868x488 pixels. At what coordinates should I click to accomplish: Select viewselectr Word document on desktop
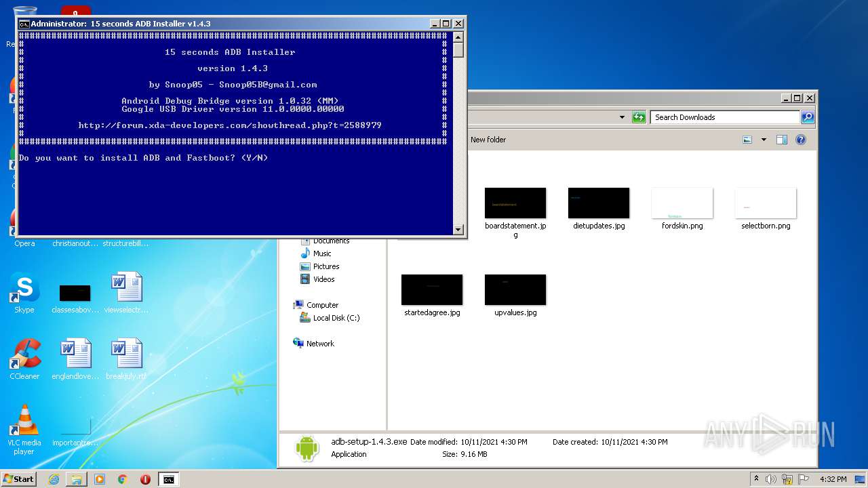[126, 293]
